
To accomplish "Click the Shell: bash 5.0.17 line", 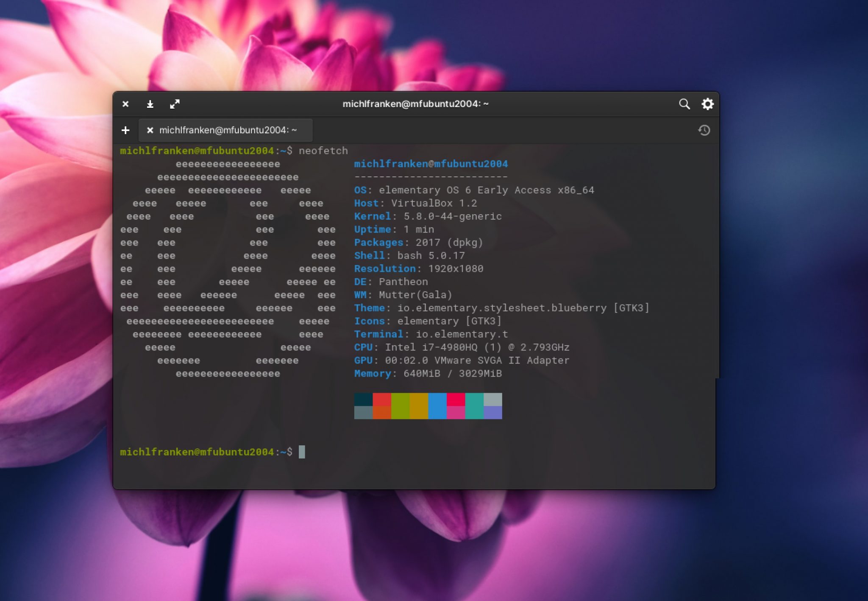I will click(x=409, y=256).
